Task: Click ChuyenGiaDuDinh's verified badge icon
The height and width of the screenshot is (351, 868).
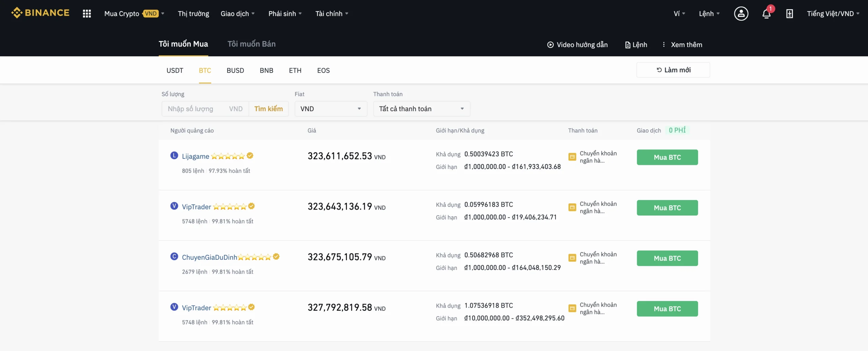Action: (x=276, y=257)
